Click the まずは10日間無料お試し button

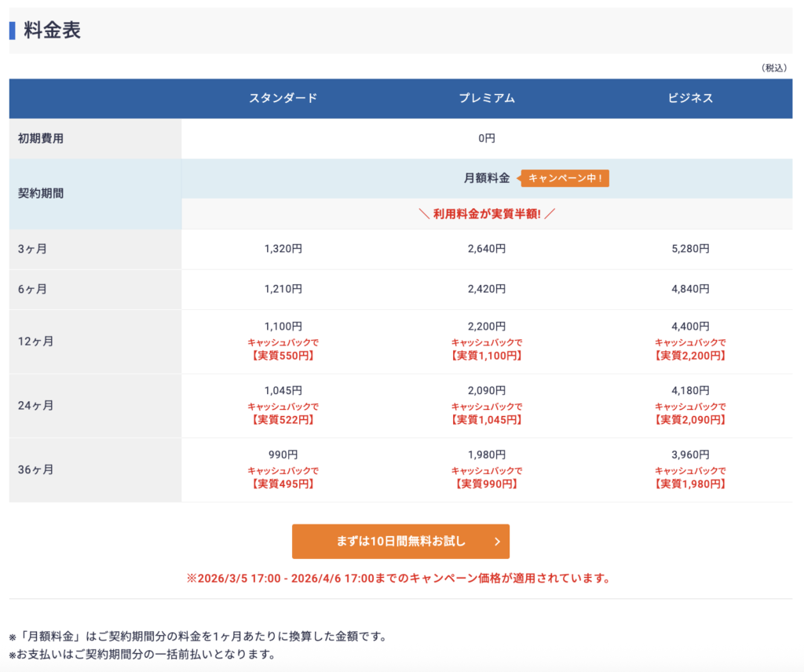(400, 541)
